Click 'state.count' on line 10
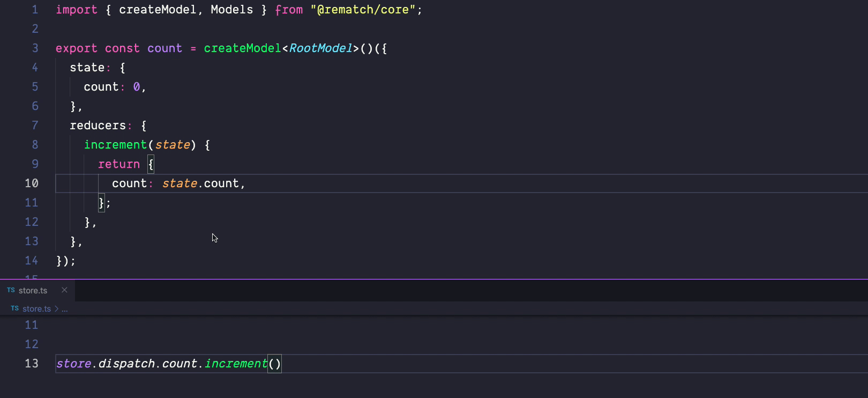868x398 pixels. click(x=200, y=183)
